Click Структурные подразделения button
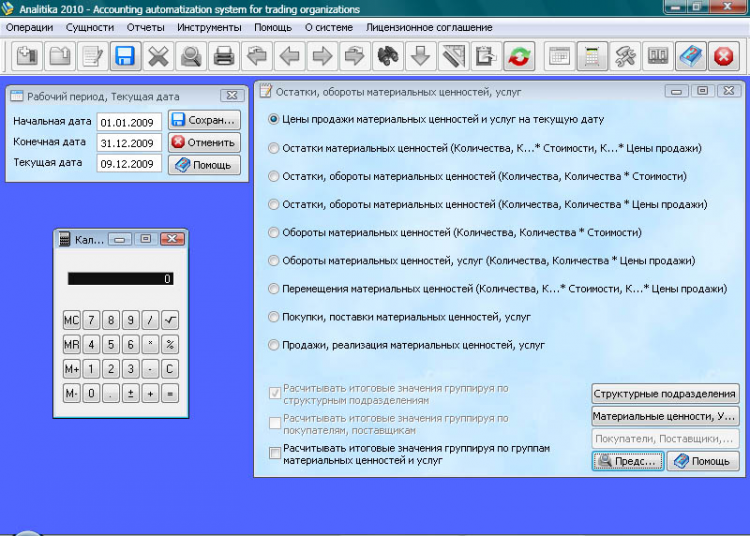 [x=665, y=394]
